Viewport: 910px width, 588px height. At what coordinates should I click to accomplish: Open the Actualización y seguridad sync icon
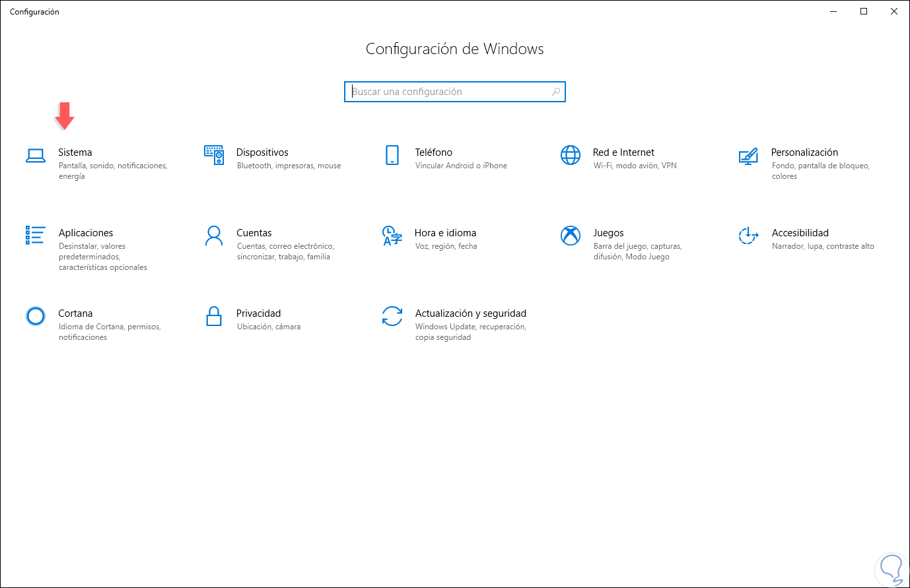pos(392,316)
